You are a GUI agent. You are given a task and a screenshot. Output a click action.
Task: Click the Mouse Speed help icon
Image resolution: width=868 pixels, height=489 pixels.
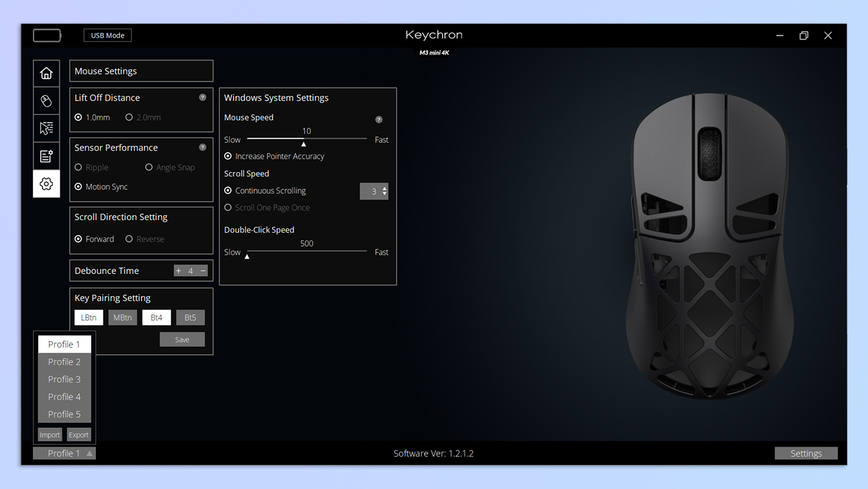379,120
